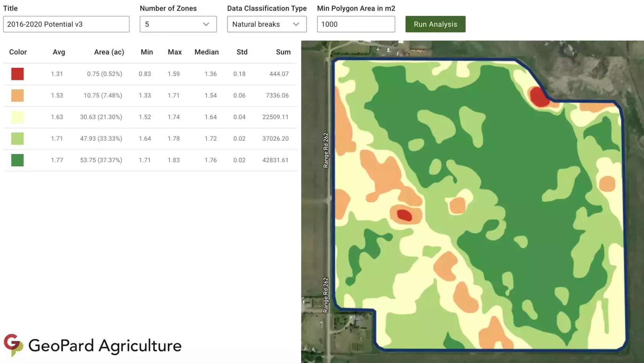Open the Data Classification Type dropdown
Screen dimensions: 644x363
266,24
